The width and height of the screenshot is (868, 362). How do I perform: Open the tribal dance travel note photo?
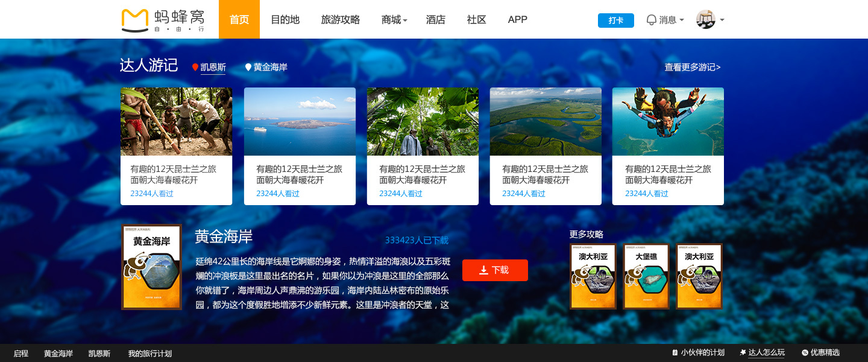tap(176, 122)
